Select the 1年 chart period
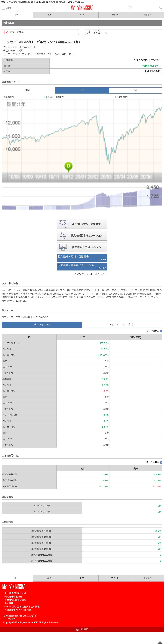 (82, 90)
